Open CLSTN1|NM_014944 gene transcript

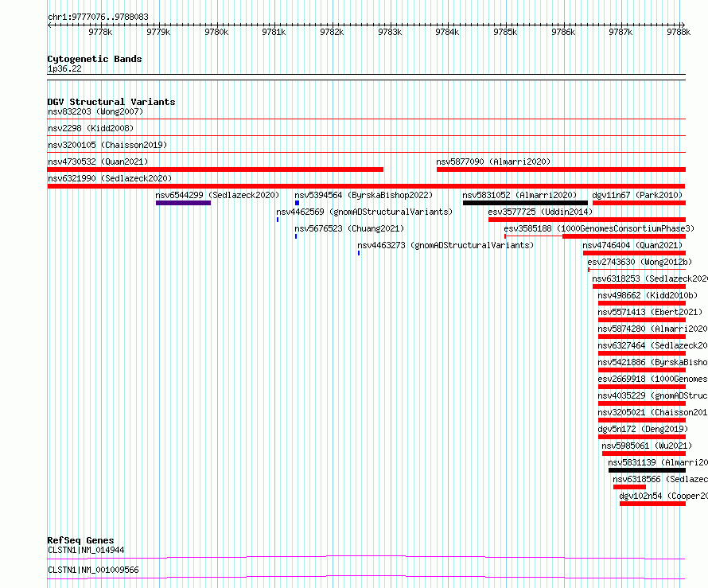pyautogui.click(x=86, y=550)
